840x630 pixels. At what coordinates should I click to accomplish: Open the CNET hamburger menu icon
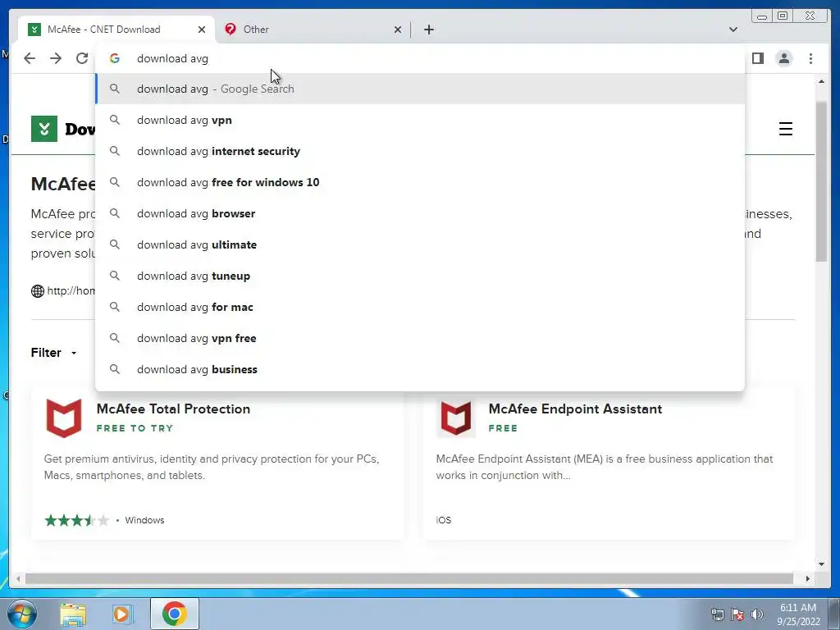tap(785, 129)
